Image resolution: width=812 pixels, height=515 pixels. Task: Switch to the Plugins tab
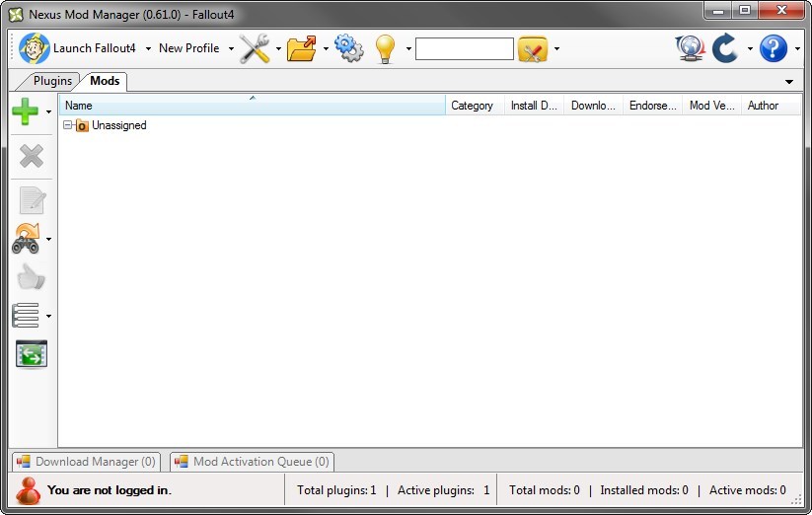[52, 81]
